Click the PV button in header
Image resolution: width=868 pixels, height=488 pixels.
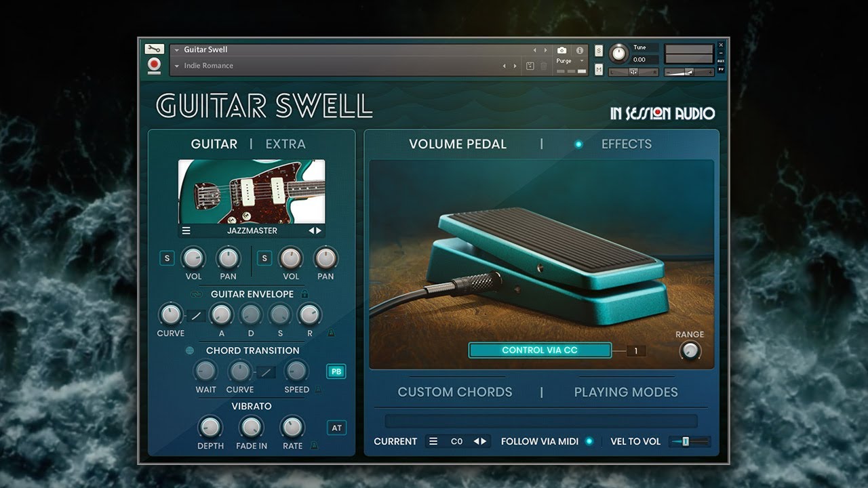pos(721,69)
